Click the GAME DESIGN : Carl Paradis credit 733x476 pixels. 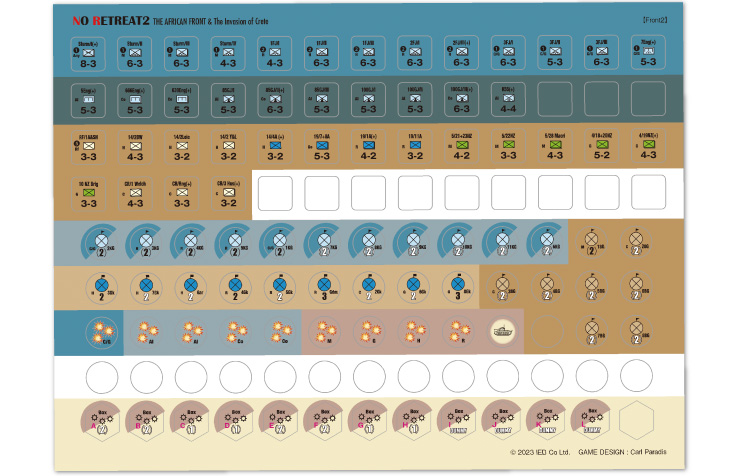click(622, 452)
